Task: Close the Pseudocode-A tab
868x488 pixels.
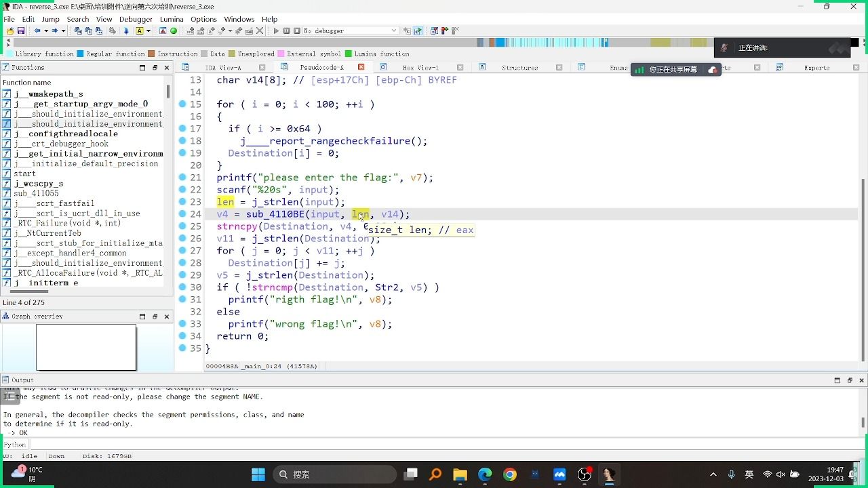Action: (361, 67)
